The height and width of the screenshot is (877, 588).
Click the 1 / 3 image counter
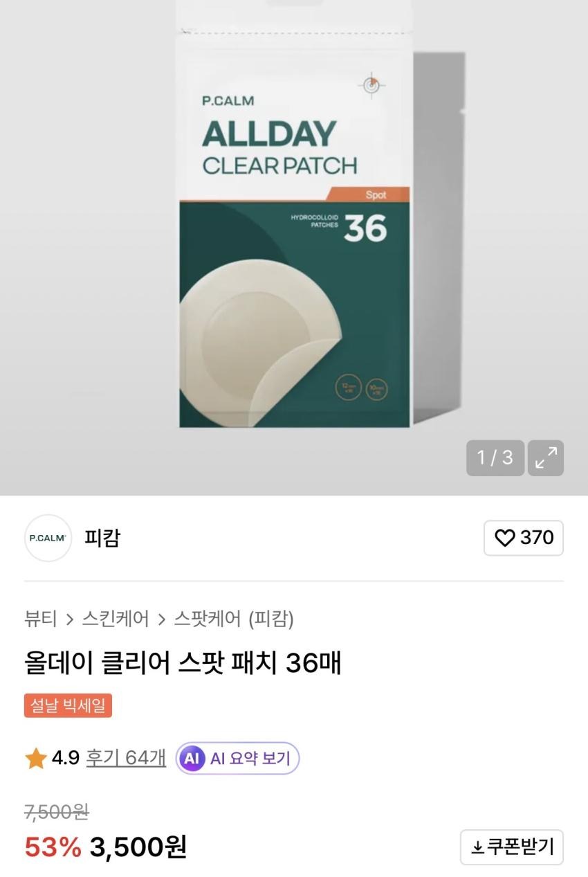click(495, 458)
